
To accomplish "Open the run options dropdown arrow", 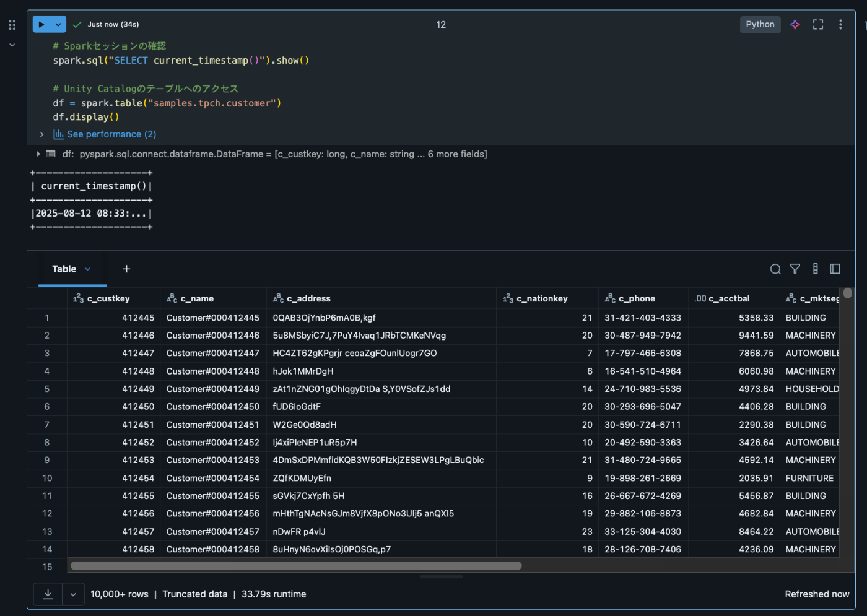I will (58, 24).
